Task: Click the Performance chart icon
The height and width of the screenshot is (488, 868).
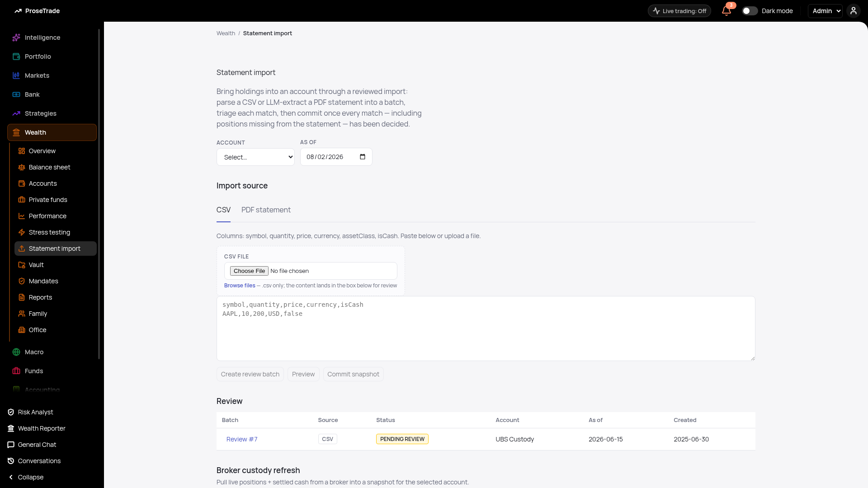Action: pos(22,216)
